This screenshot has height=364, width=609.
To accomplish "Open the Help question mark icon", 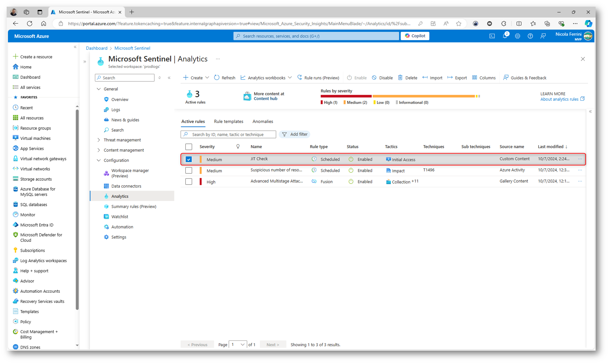I will click(530, 36).
